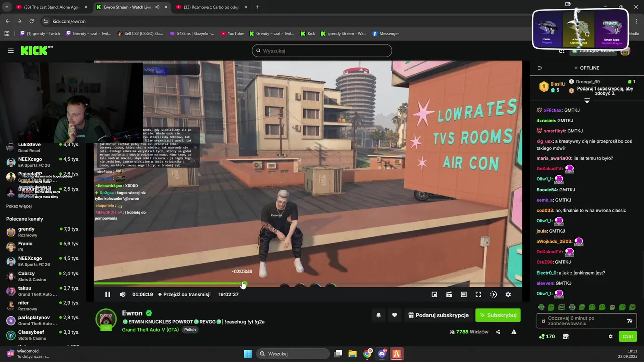This screenshot has width=644, height=362.
Task: Open G4Skins bookmark
Action: [x=192, y=34]
